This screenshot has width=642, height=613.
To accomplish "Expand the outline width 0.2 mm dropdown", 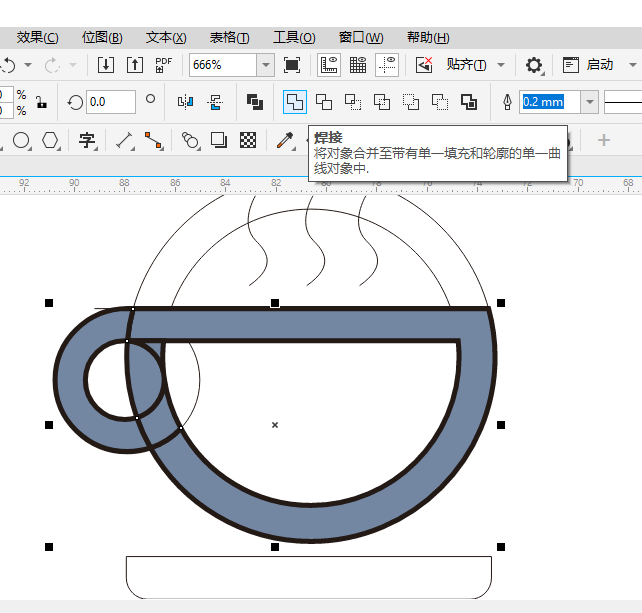I will coord(590,102).
